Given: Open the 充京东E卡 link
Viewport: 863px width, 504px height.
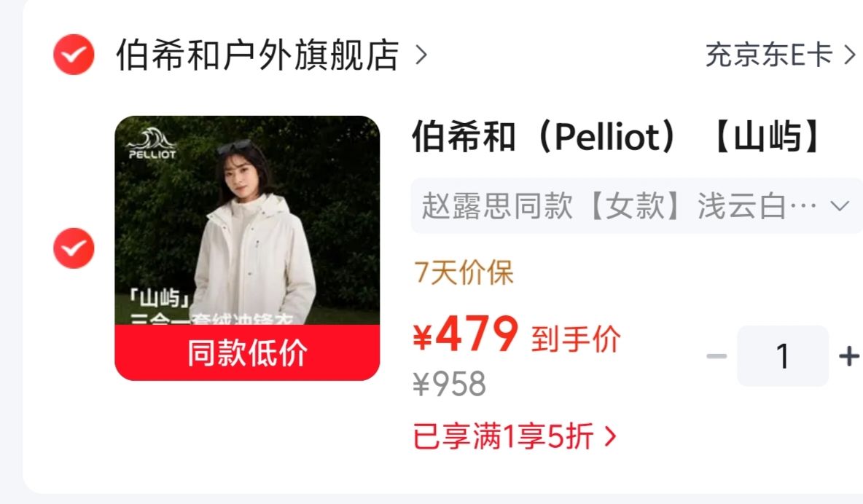Looking at the screenshot, I should (x=769, y=55).
